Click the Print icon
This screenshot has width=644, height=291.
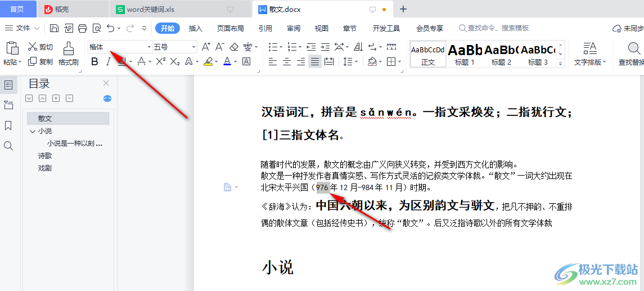(83, 28)
